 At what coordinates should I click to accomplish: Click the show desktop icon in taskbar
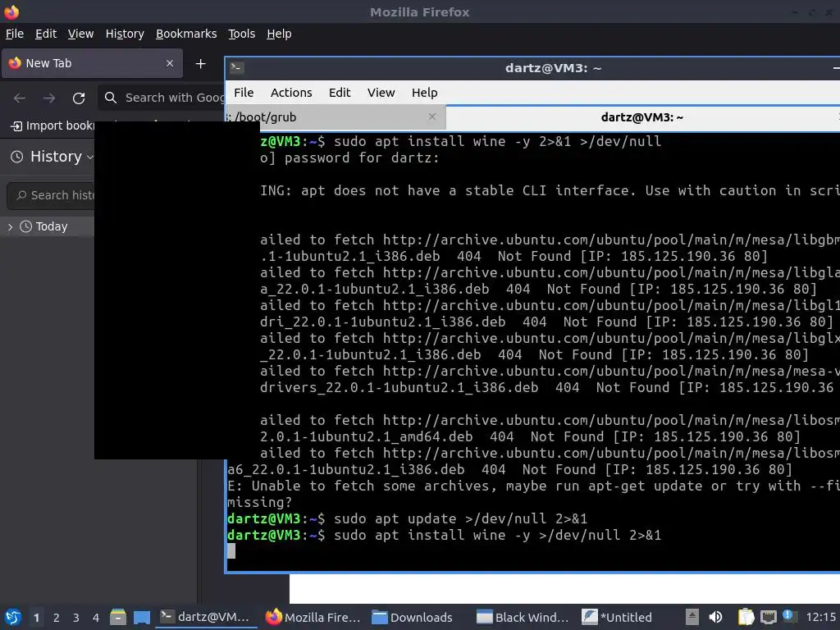tap(142, 618)
